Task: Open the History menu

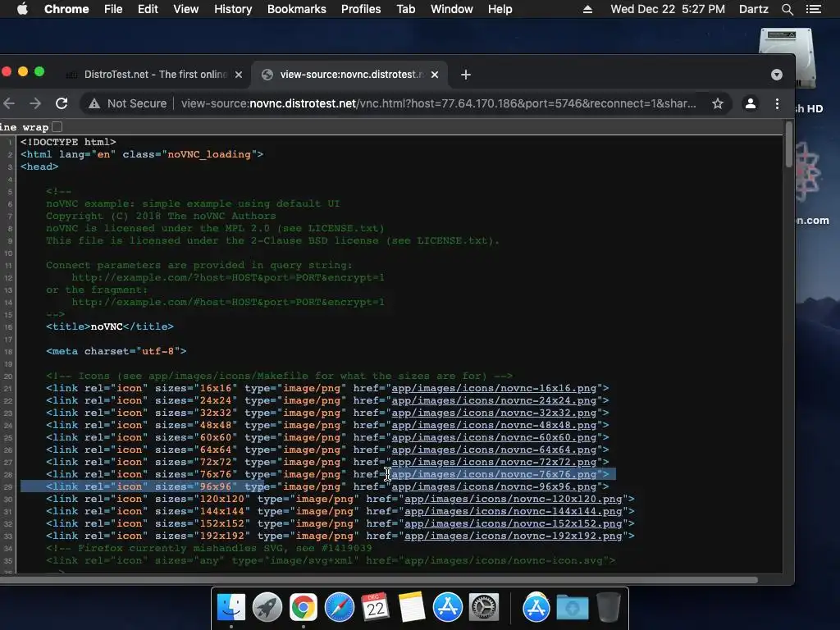Action: [x=233, y=9]
